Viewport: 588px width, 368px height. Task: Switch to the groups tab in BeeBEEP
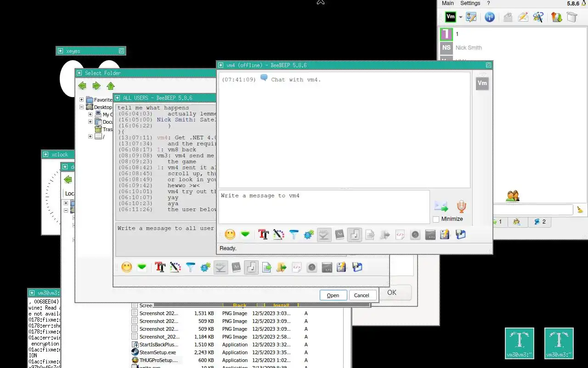[x=517, y=222]
